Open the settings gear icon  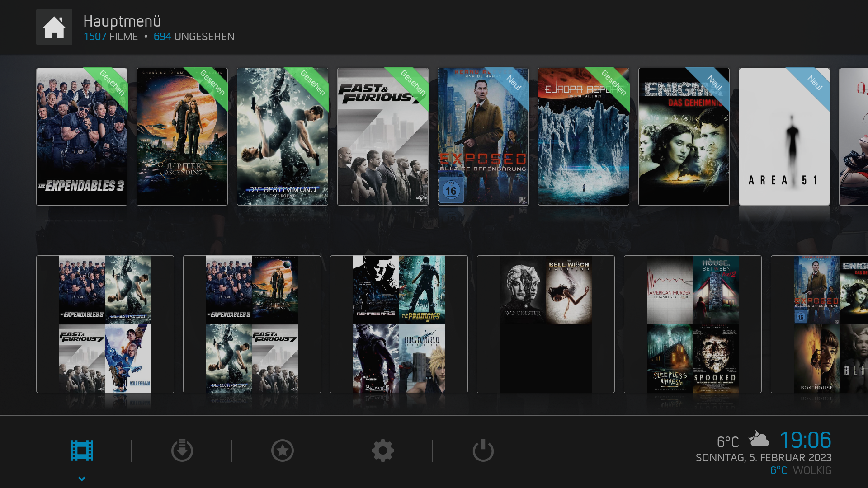[383, 450]
